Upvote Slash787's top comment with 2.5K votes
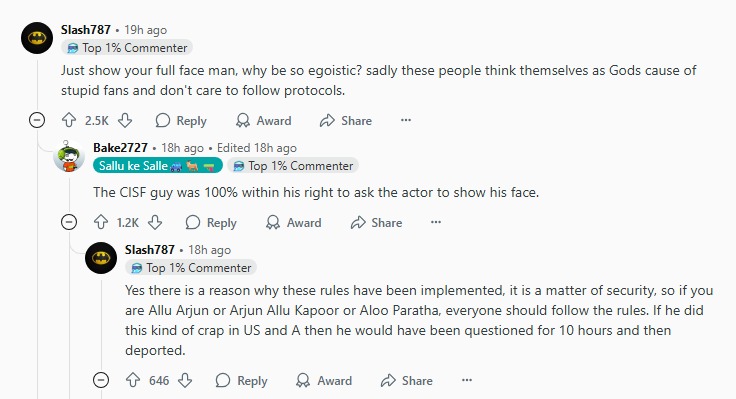736x399 pixels. 69,120
